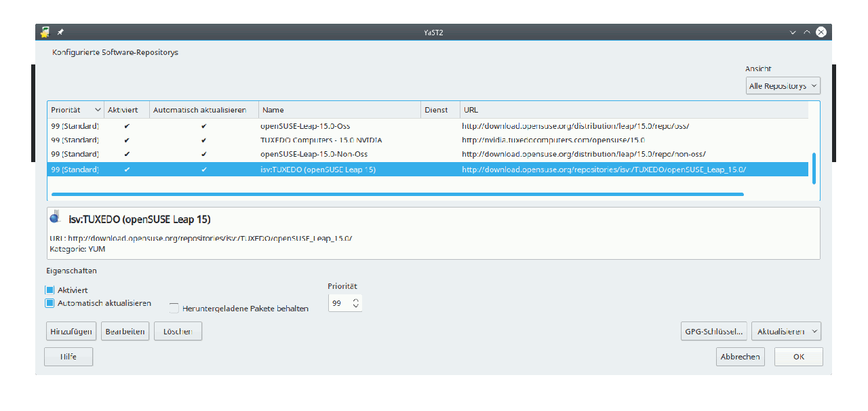The image size is (868, 411).
Task: Click Aktiviert checkmark for isv:TUXEDO row
Action: pos(127,170)
